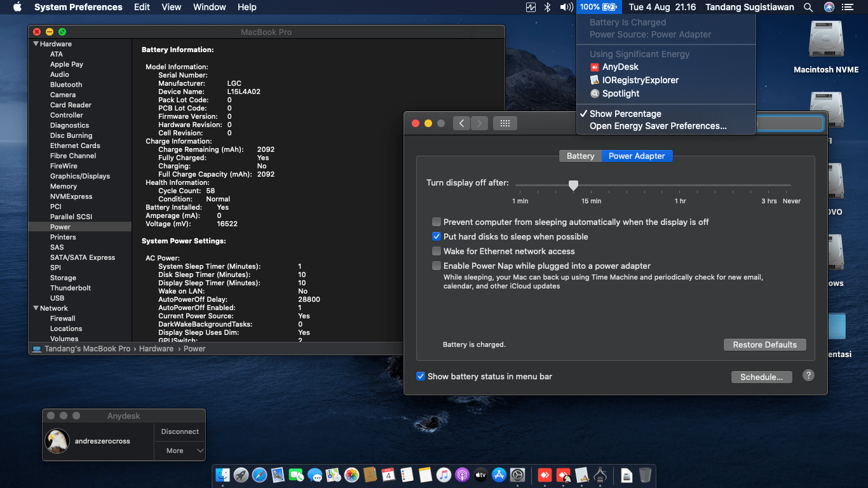Viewport: 868px width, 488px height.
Task: Open Podcasts in the Dock
Action: click(x=462, y=475)
